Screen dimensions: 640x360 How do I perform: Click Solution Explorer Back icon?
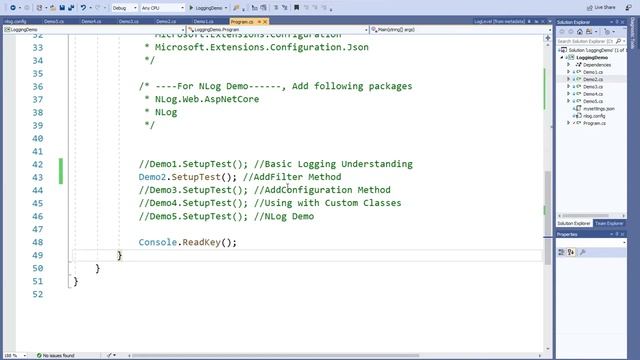click(562, 32)
